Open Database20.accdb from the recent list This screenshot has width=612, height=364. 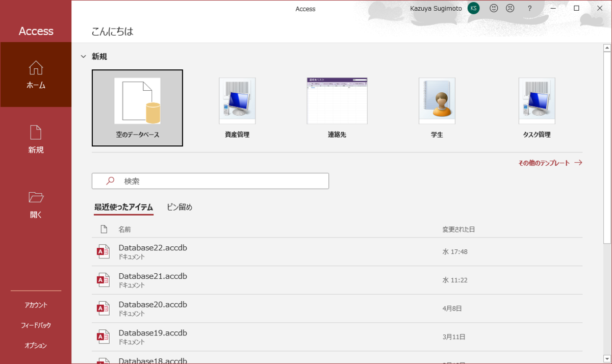click(x=337, y=308)
